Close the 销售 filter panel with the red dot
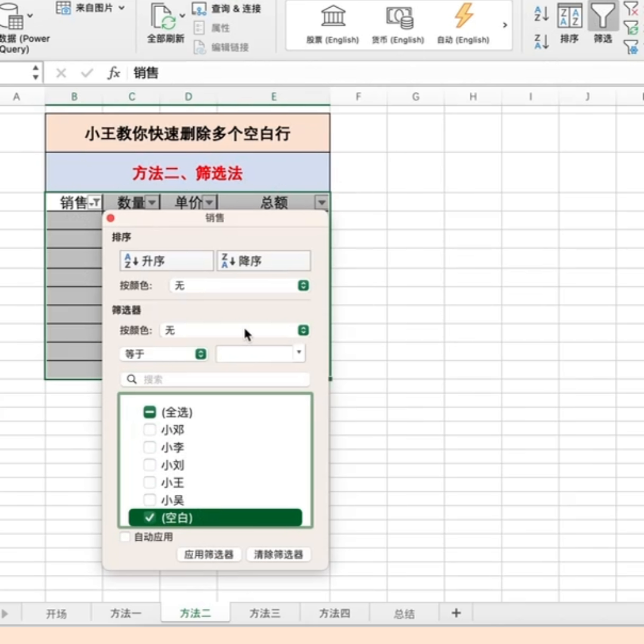Viewport: 644px width, 644px height. coord(110,218)
